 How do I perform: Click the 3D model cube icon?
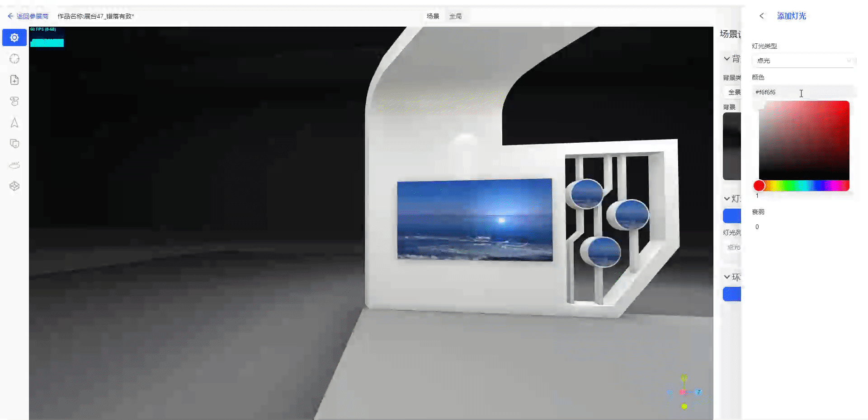(14, 186)
